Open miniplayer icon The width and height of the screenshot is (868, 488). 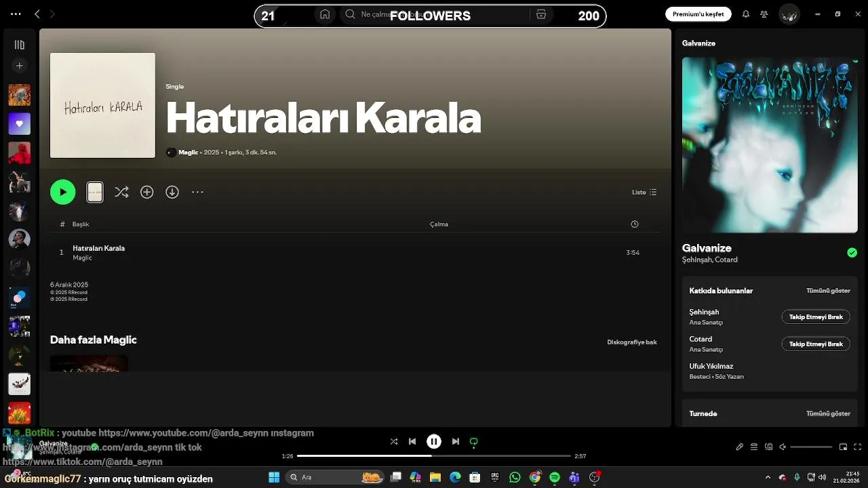(844, 447)
